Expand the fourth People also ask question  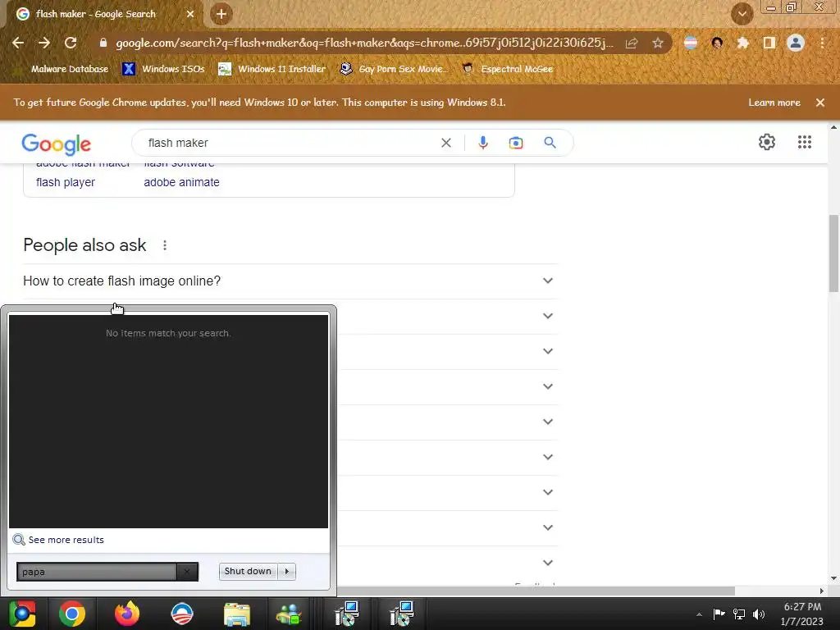click(547, 387)
